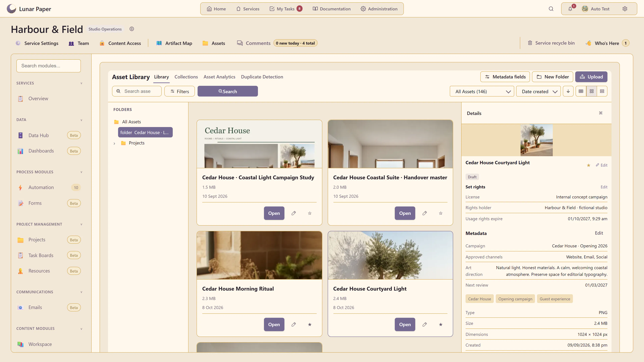Switch to the Collections tab

[186, 77]
